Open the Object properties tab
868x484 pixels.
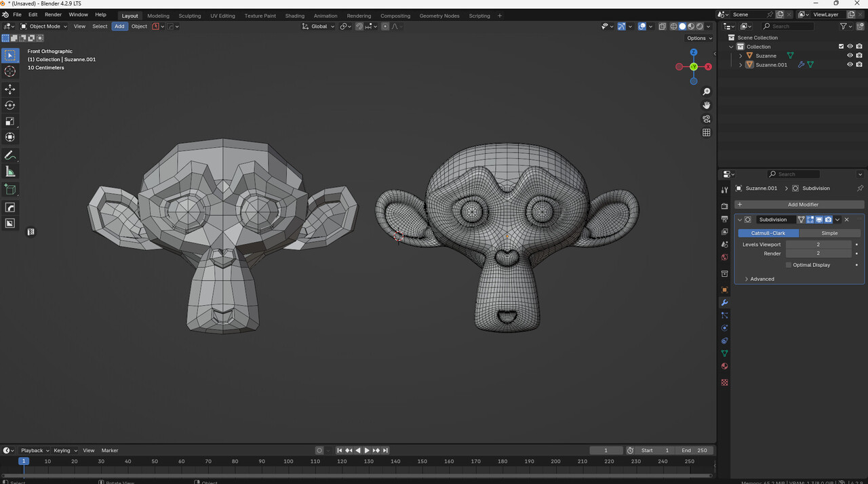click(724, 289)
